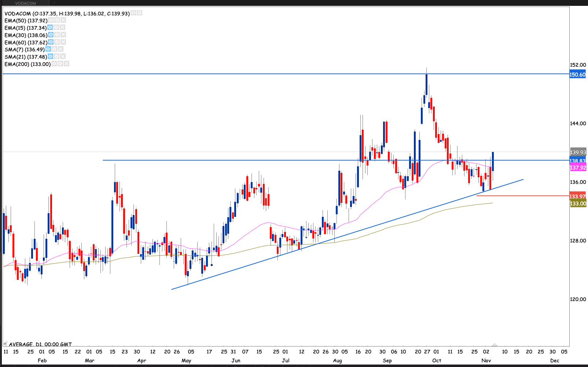Screen dimensions: 588x367
Task: Show the hidden EMA(200) indicator
Action: (54, 64)
